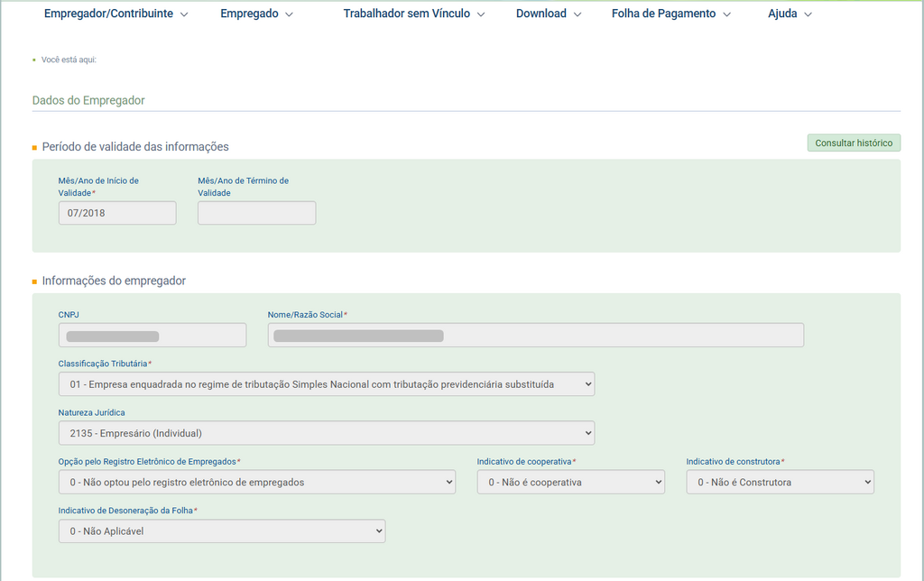Open the Empregado menu
Screen dimensions: 924x581
tap(256, 14)
